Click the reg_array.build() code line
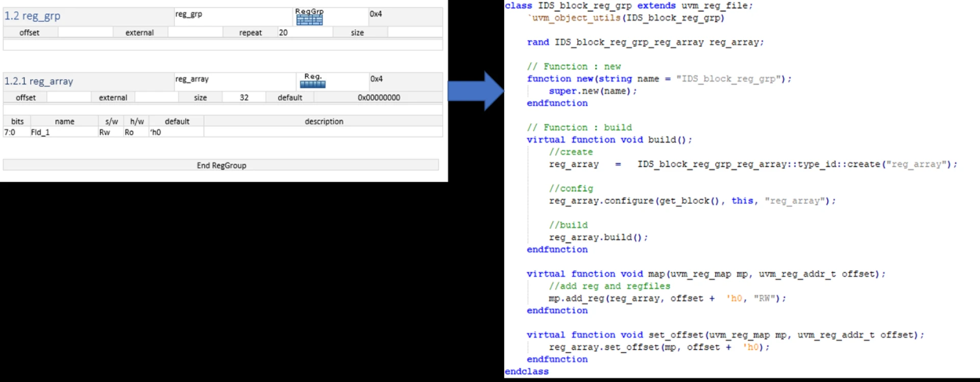Image resolution: width=980 pixels, height=382 pixels. (x=598, y=237)
